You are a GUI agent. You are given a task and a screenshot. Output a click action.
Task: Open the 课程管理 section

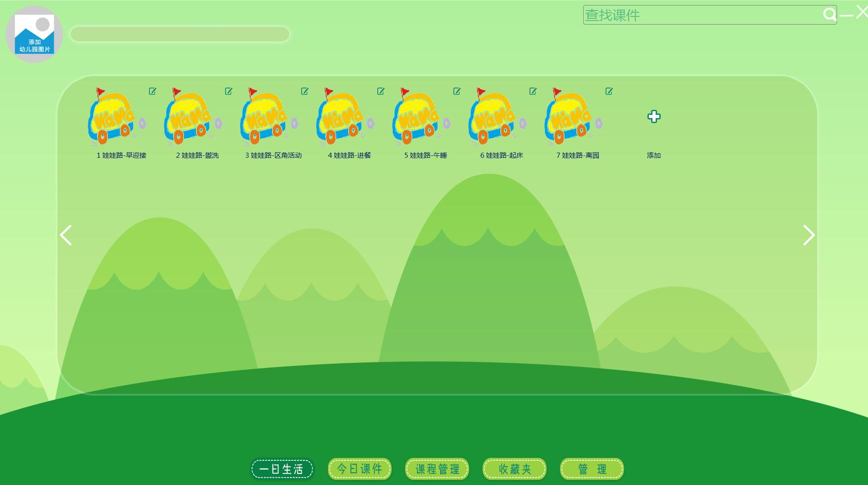(437, 469)
